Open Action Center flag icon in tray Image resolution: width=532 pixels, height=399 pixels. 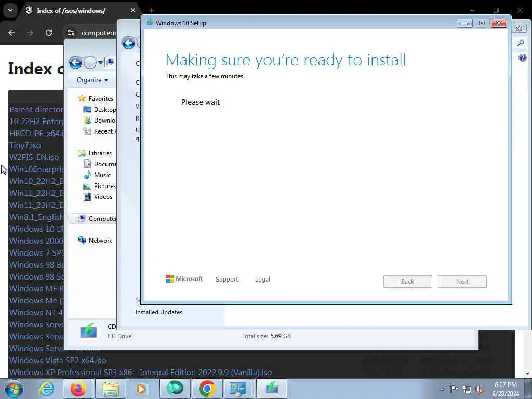[454, 389]
